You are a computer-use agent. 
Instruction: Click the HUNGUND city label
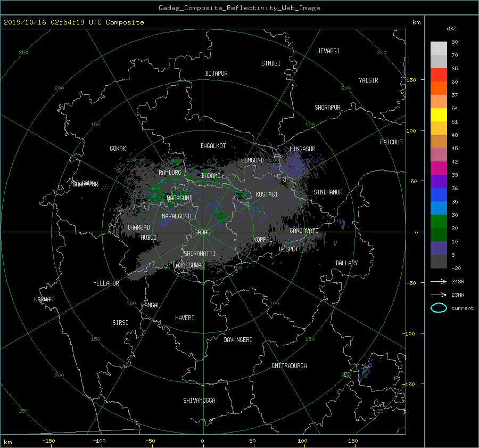pyautogui.click(x=252, y=160)
